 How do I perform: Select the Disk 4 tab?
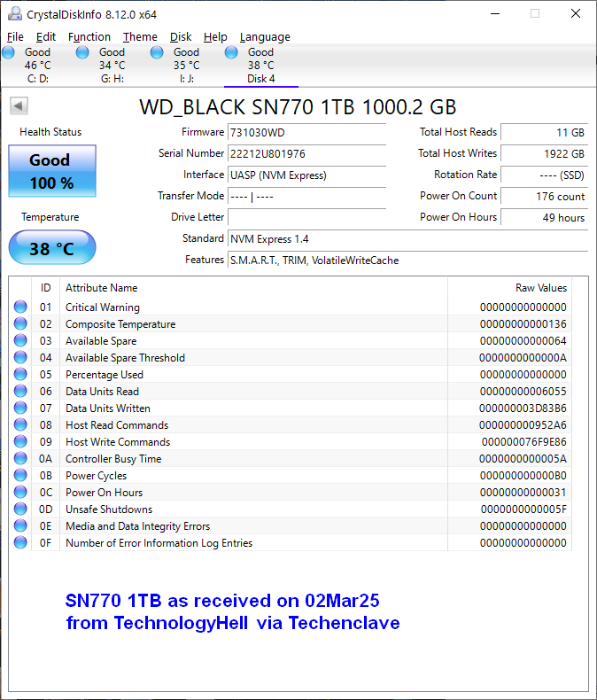[261, 66]
